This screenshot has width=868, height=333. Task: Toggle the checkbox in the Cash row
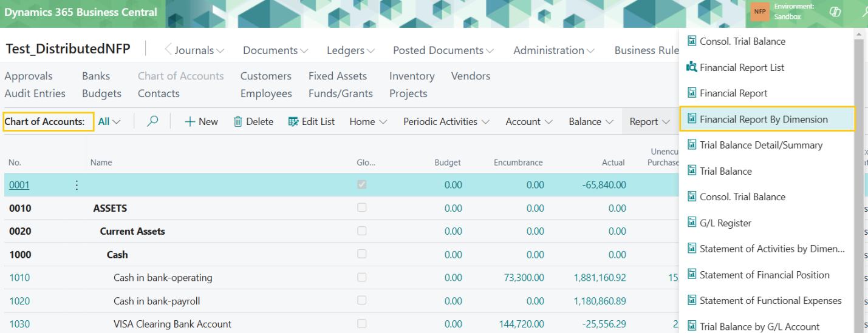[362, 254]
